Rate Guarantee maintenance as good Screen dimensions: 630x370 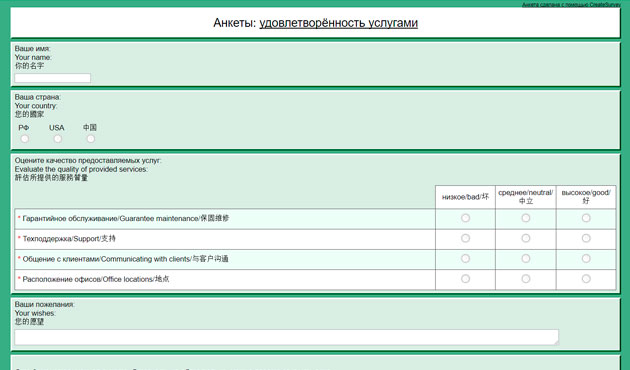click(x=586, y=218)
